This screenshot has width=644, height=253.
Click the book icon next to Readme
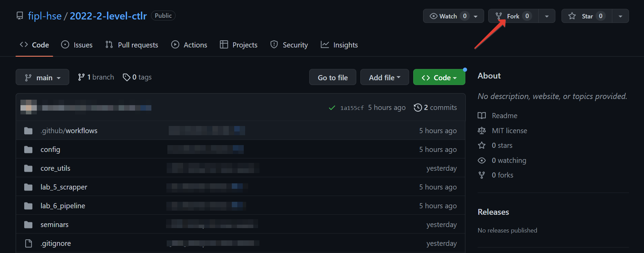482,116
